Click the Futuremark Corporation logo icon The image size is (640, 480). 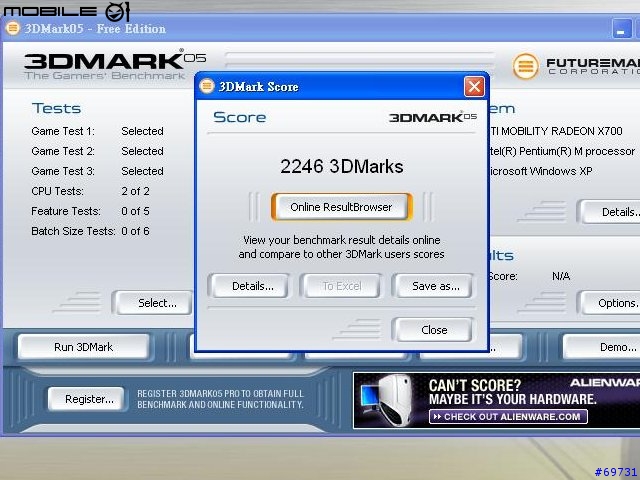(x=525, y=66)
